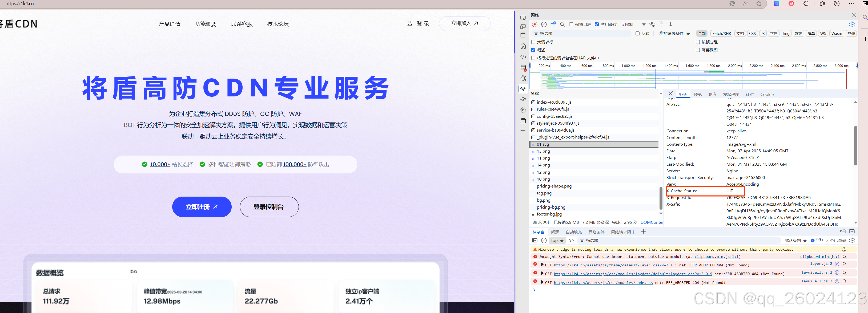
Task: Switch to the 响应 tab
Action: 712,95
